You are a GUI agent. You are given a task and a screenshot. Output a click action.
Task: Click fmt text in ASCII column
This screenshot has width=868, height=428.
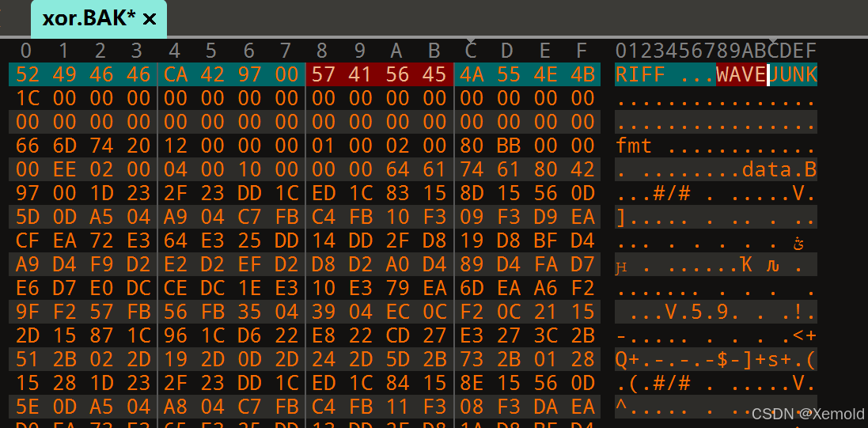pyautogui.click(x=634, y=146)
